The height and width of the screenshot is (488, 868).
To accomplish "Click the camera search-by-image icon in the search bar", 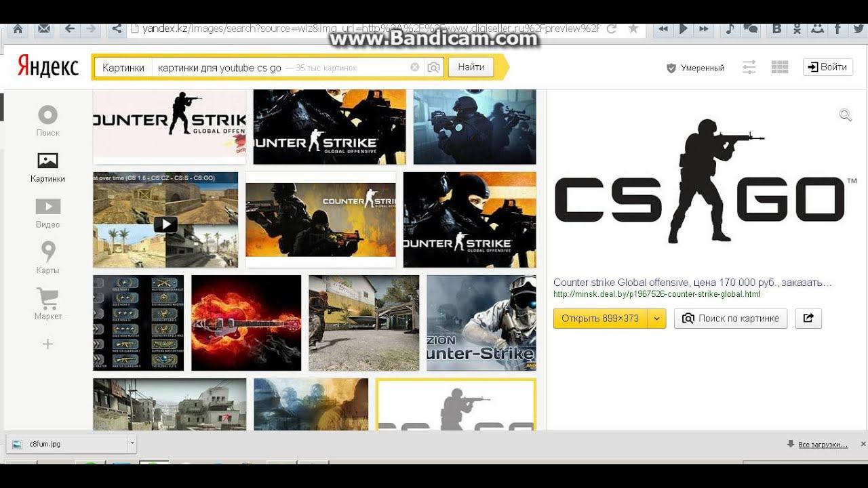I will coord(433,67).
